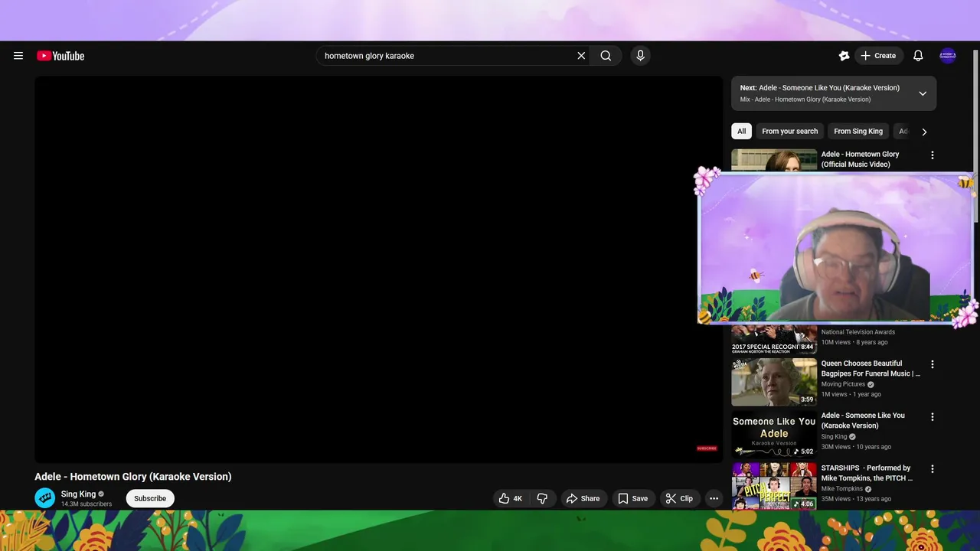Open options for Queen Chooses Beautiful Bagpipes video
980x551 pixels.
[932, 365]
